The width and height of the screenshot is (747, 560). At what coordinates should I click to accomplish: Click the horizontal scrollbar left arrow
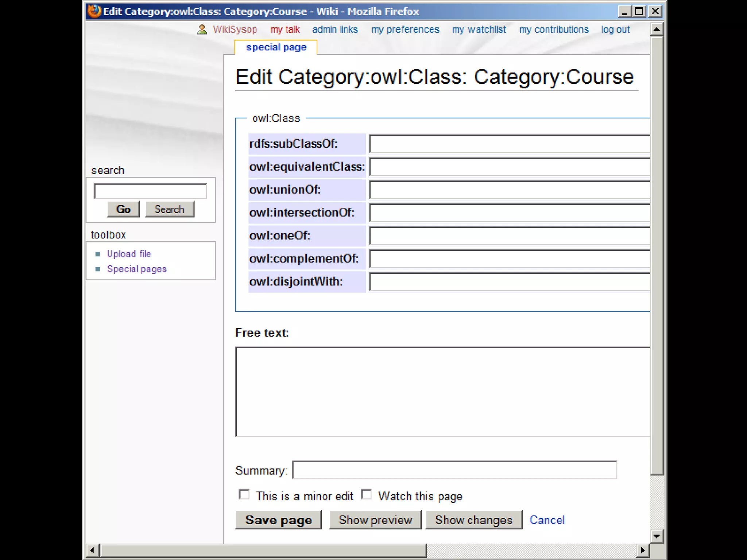pos(92,550)
